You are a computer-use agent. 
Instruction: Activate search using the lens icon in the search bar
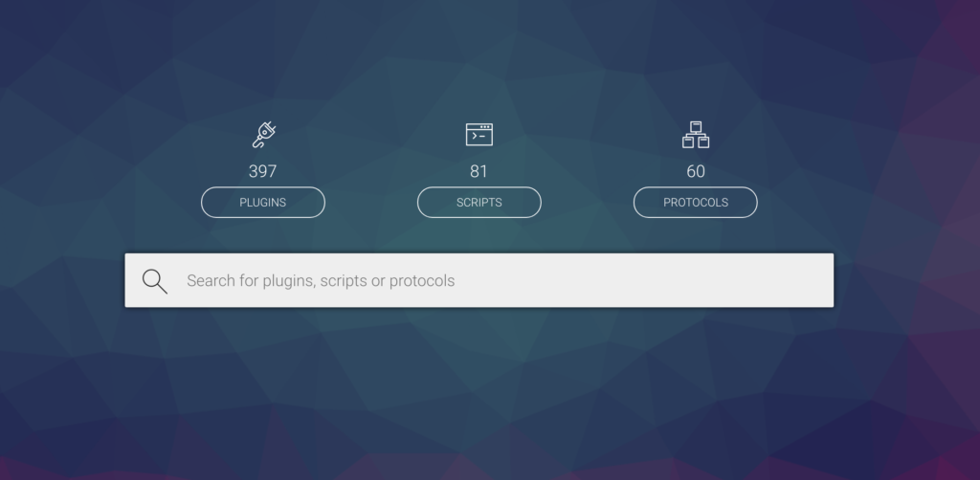tap(154, 281)
